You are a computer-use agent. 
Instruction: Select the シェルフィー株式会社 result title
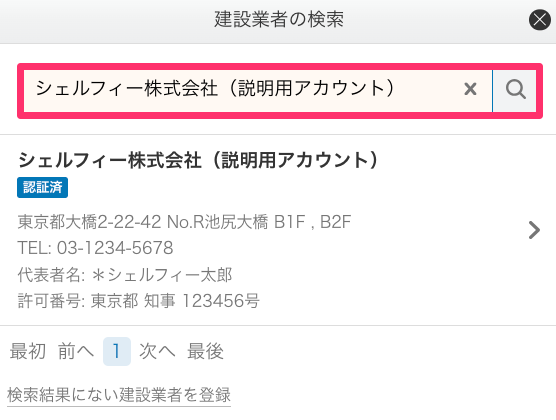[x=198, y=160]
